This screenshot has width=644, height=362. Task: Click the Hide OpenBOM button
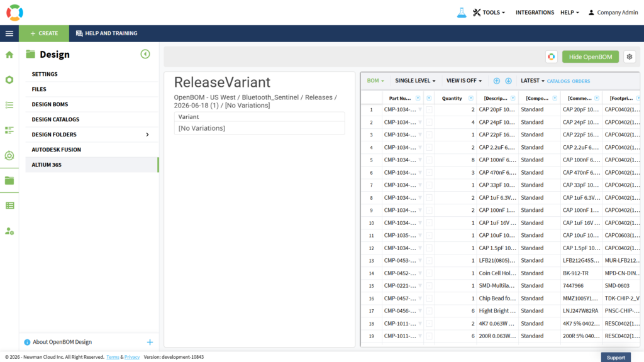(590, 57)
